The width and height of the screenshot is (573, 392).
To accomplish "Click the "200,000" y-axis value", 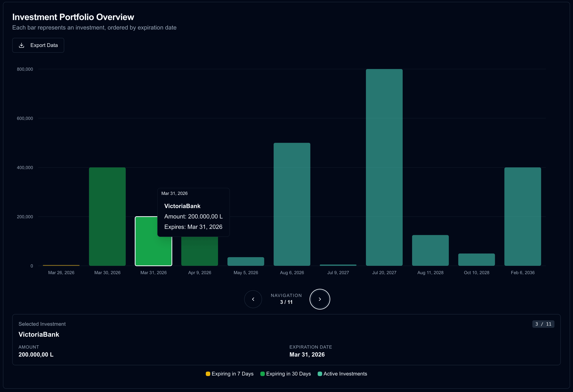I will (x=25, y=217).
